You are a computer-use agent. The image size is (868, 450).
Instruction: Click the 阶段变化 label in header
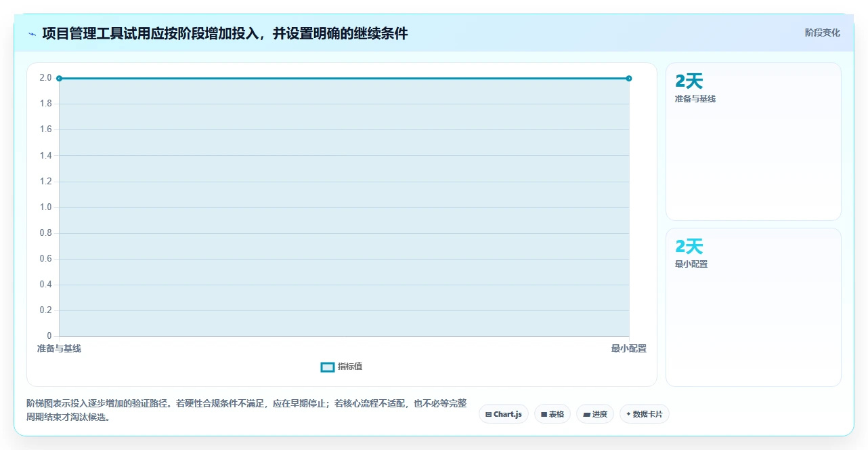click(822, 33)
